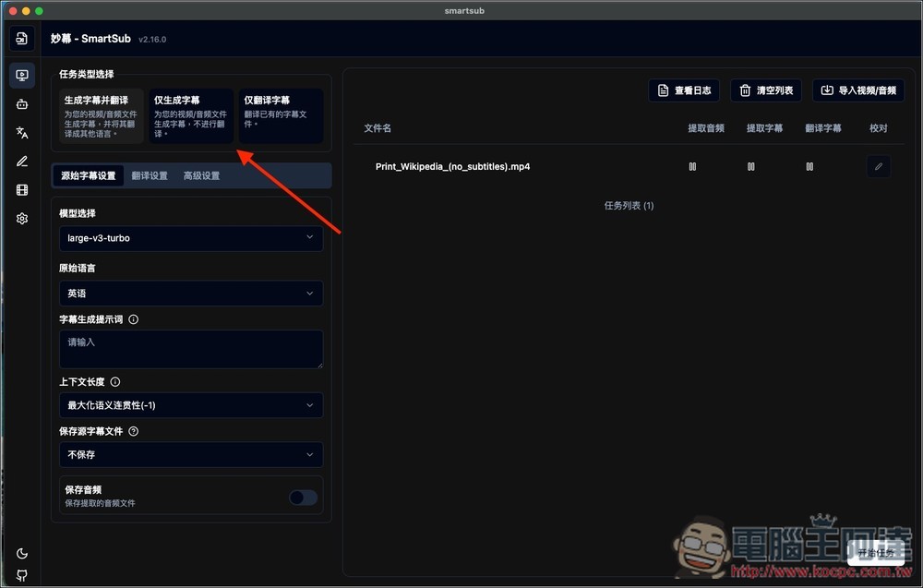Select 生成字幕并翻译 task type card
The height and width of the screenshot is (588, 923).
pyautogui.click(x=101, y=116)
